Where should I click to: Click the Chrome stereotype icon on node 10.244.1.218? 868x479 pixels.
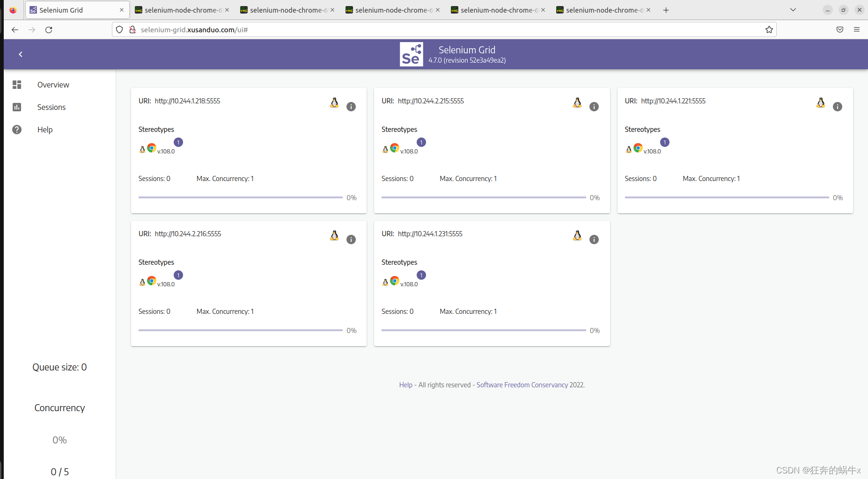click(x=152, y=148)
